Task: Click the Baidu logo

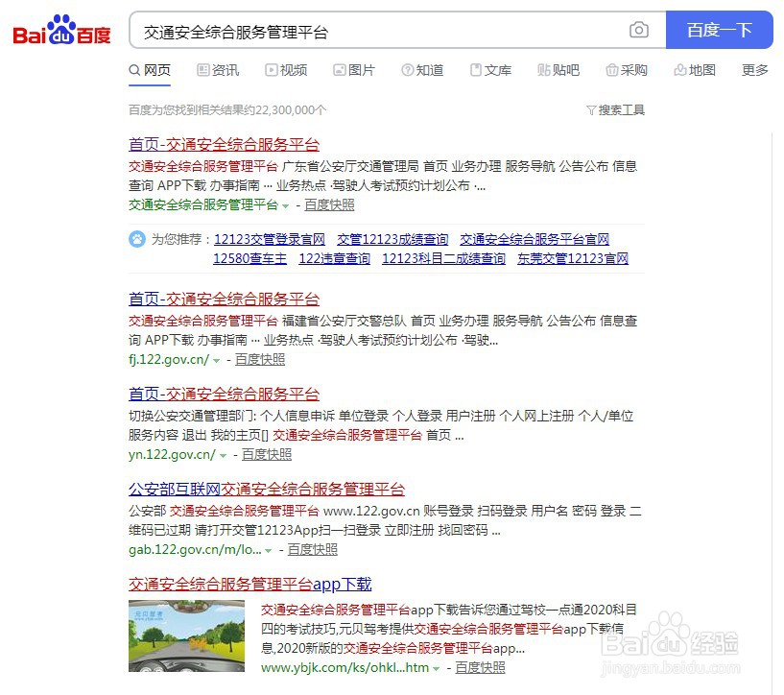Action: [61, 30]
